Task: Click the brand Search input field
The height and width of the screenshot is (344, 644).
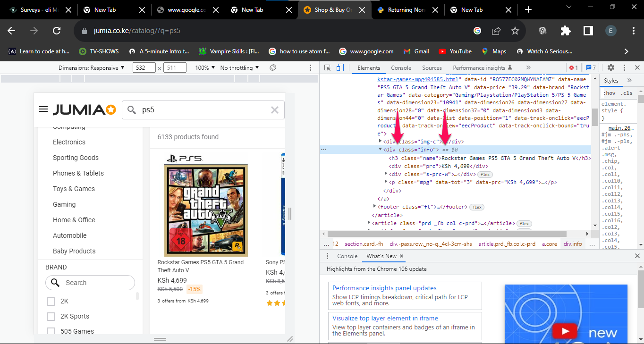Action: click(90, 283)
